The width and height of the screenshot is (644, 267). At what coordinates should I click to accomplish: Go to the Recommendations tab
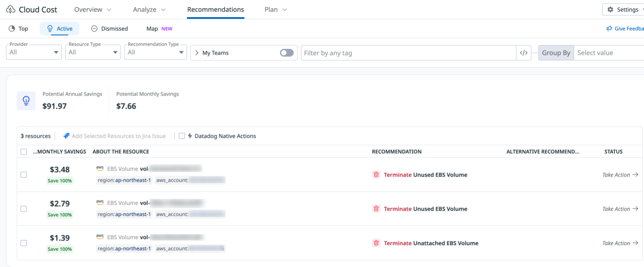(216, 9)
